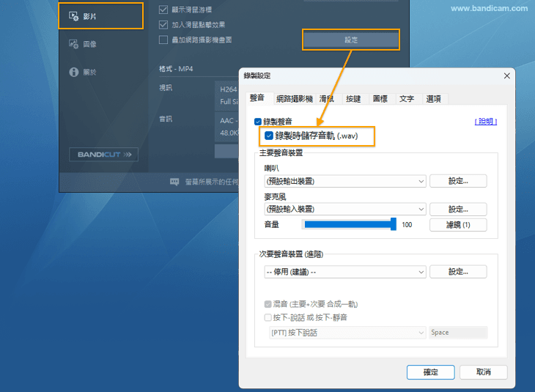
Task: Click the 100 volume value
Action: 407,225
